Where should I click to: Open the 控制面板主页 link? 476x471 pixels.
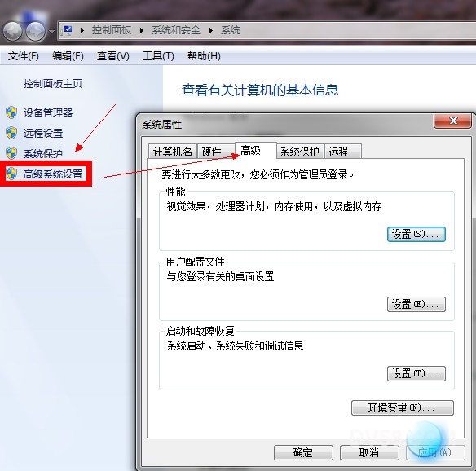tap(53, 83)
